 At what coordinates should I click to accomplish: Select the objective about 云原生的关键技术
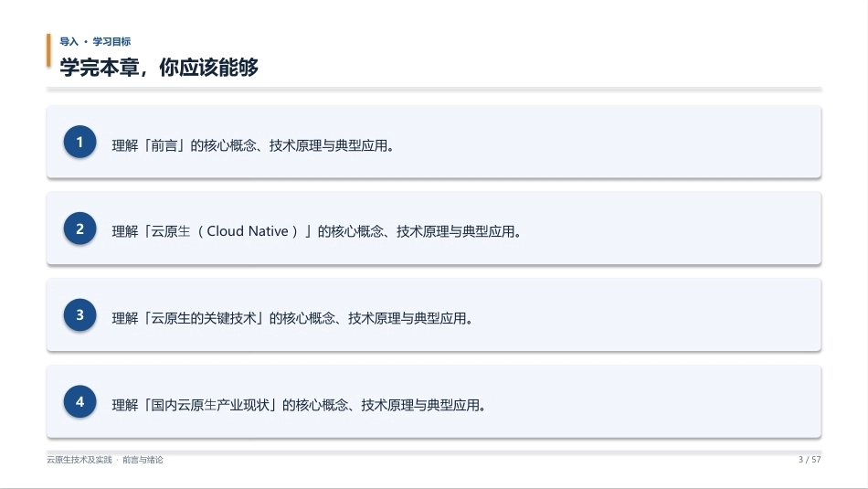pyautogui.click(x=292, y=318)
